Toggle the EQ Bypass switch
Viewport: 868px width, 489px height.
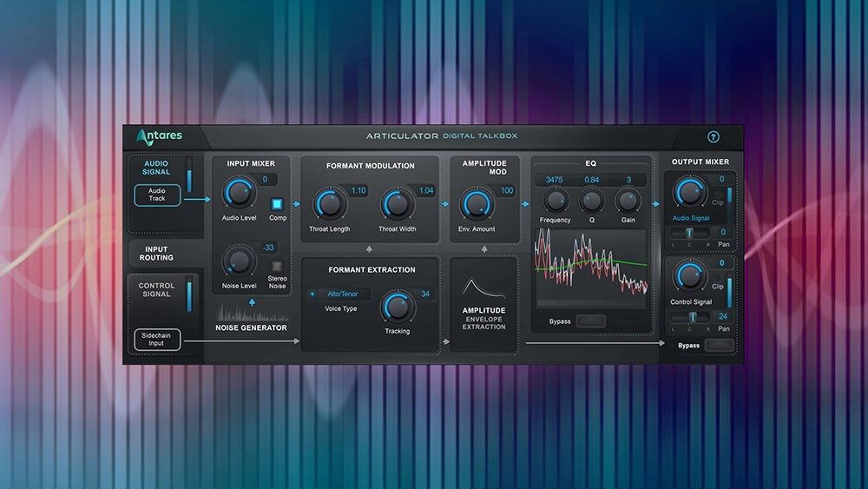point(590,321)
